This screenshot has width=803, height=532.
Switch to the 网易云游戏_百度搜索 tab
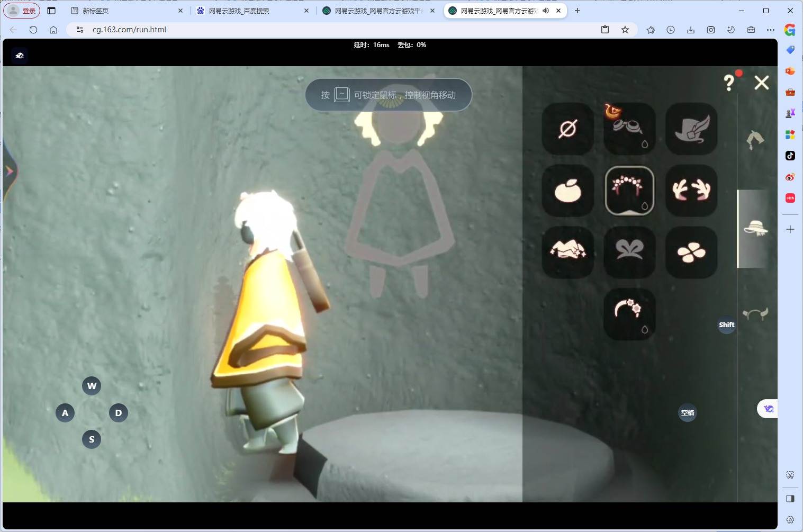(253, 11)
